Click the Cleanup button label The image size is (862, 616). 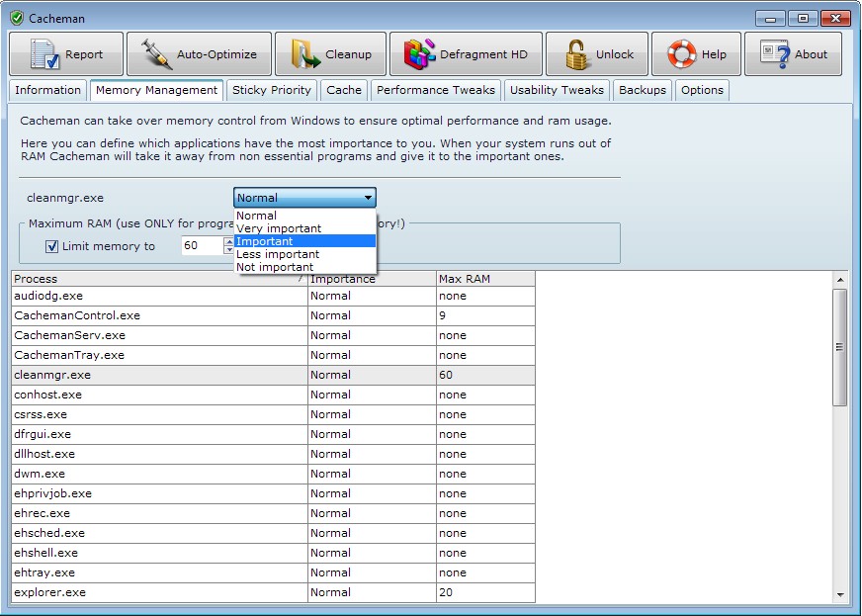coord(349,54)
